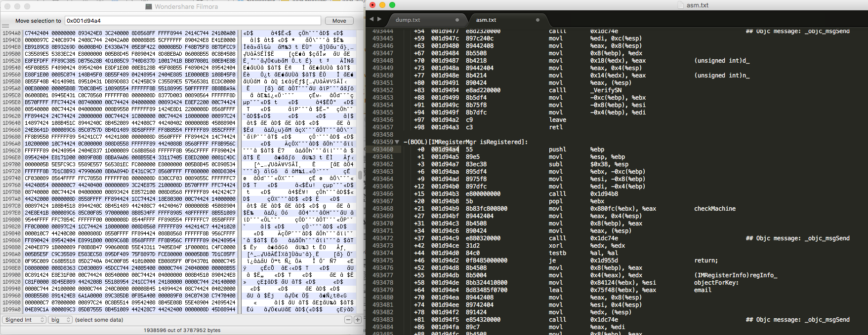Click the pushl instruction at line 493460
Viewport: 868px width, 335px height.
[557, 149]
